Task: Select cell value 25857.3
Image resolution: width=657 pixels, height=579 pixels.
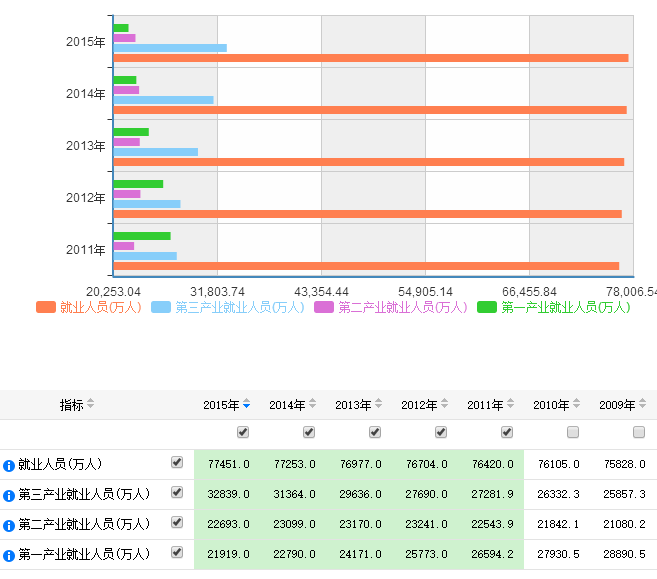Action: pos(625,494)
